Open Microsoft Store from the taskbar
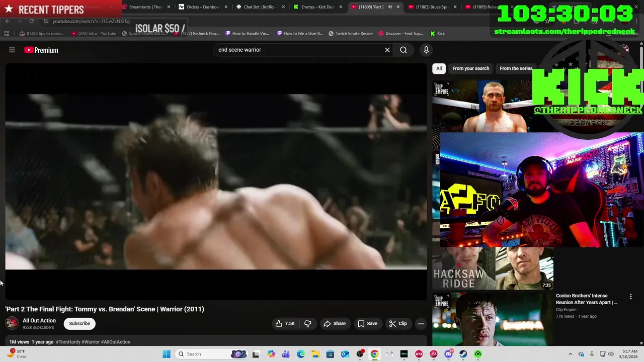The width and height of the screenshot is (644, 362). coord(330,354)
